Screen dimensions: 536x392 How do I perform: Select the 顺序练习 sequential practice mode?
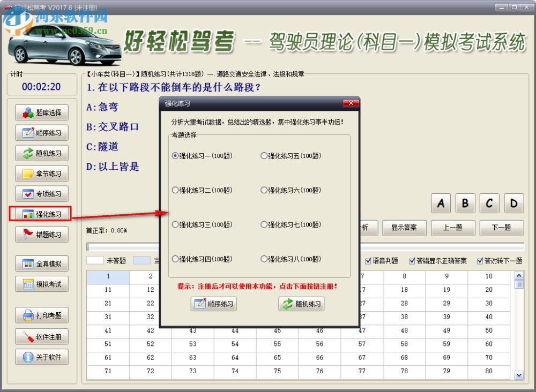tap(41, 133)
